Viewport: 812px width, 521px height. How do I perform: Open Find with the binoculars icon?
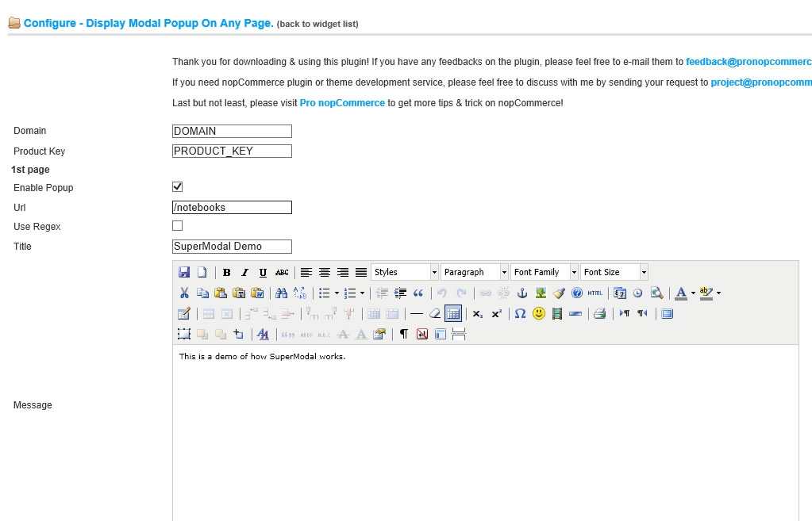click(x=281, y=293)
